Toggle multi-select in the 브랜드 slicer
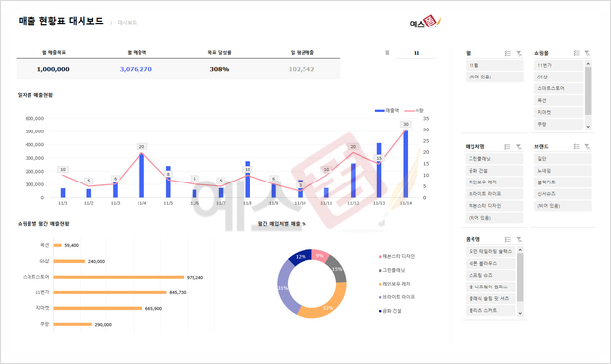 pyautogui.click(x=576, y=147)
